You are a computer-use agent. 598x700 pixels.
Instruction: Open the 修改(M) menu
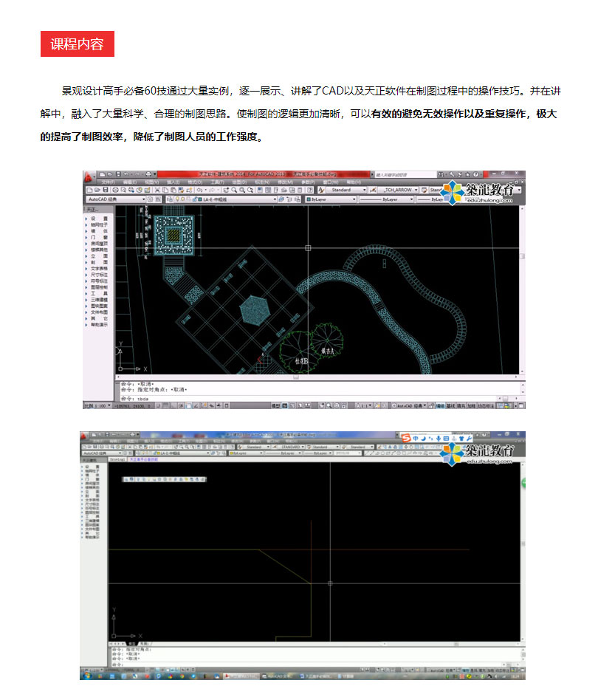point(285,182)
